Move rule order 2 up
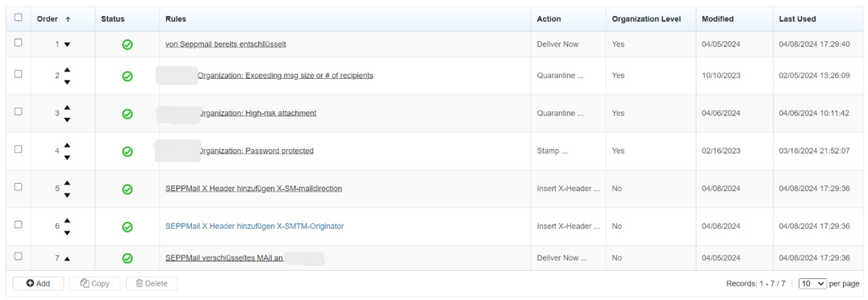Image resolution: width=868 pixels, height=300 pixels. 67,69
